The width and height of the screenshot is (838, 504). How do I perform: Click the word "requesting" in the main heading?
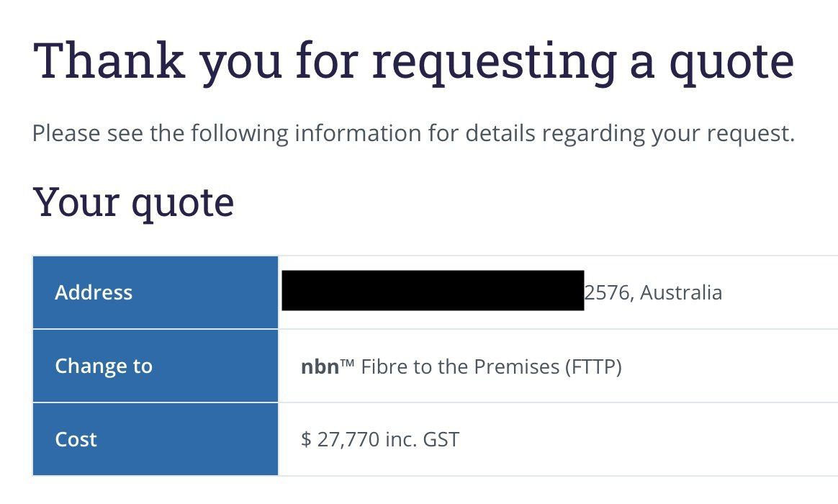click(x=495, y=63)
